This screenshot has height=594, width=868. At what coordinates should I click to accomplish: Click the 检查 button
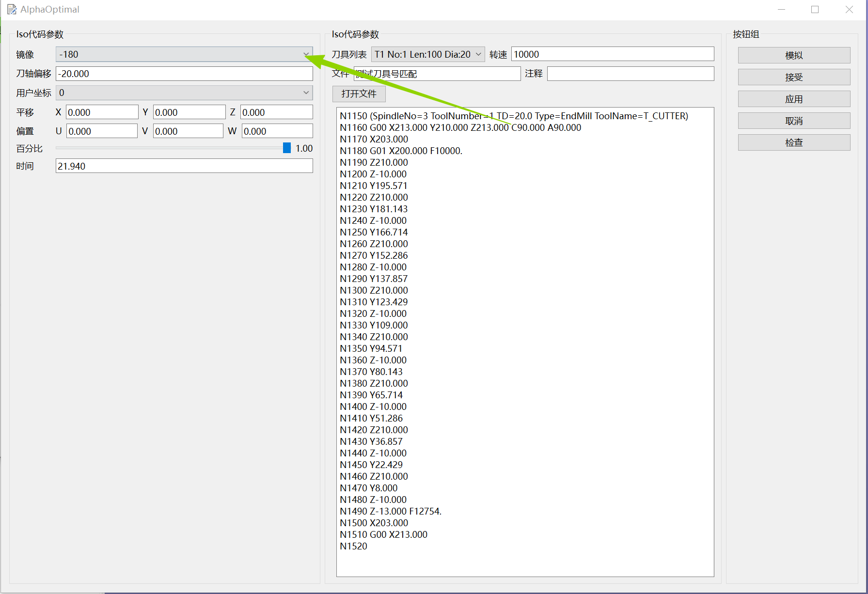click(793, 142)
